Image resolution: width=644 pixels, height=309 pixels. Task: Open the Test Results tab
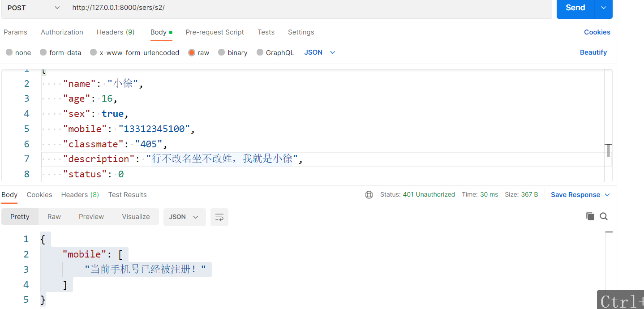click(x=127, y=195)
